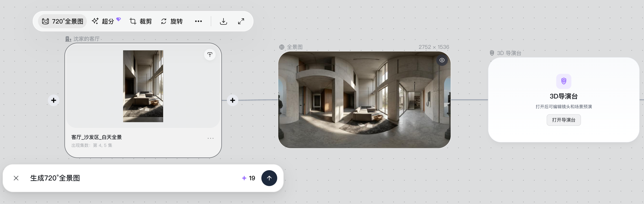Download the image via toolbar icon
Viewport: 644px width, 204px height.
224,21
